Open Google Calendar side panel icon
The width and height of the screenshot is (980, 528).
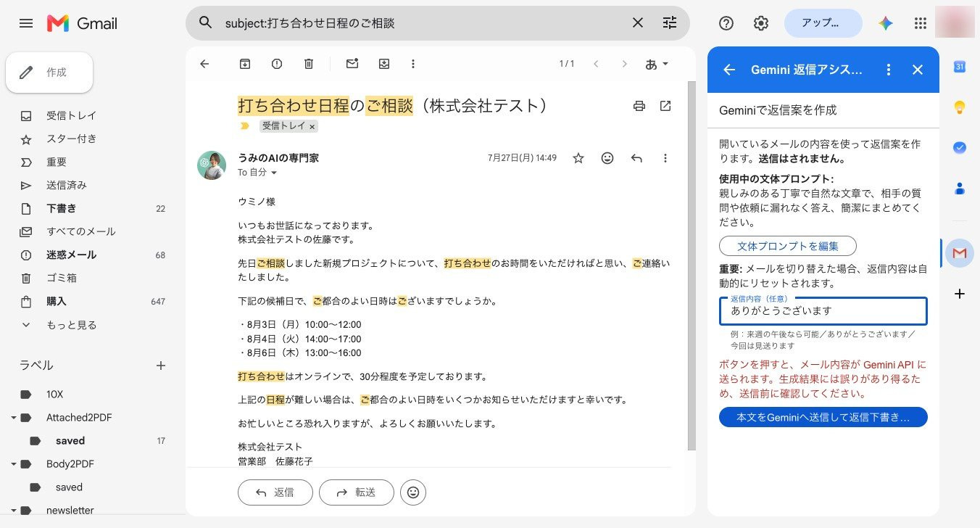point(960,67)
